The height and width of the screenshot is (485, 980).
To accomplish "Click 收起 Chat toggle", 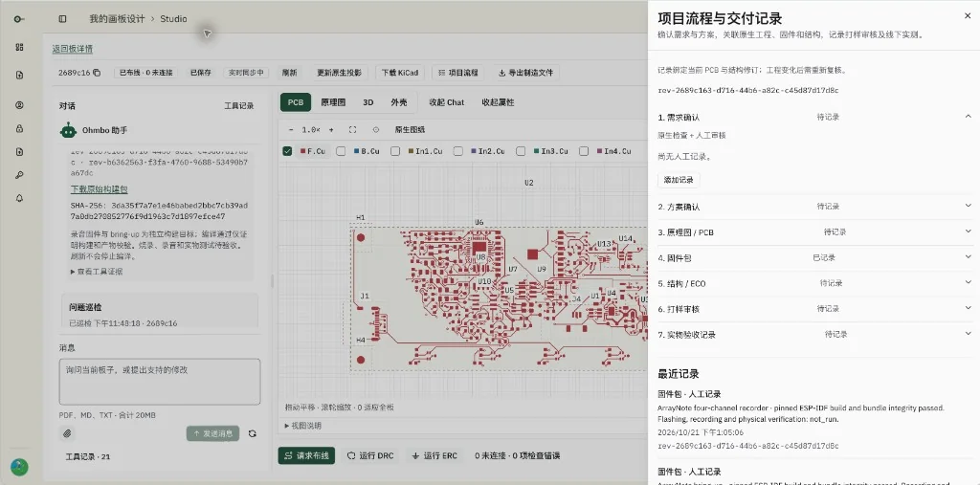I will tap(446, 102).
